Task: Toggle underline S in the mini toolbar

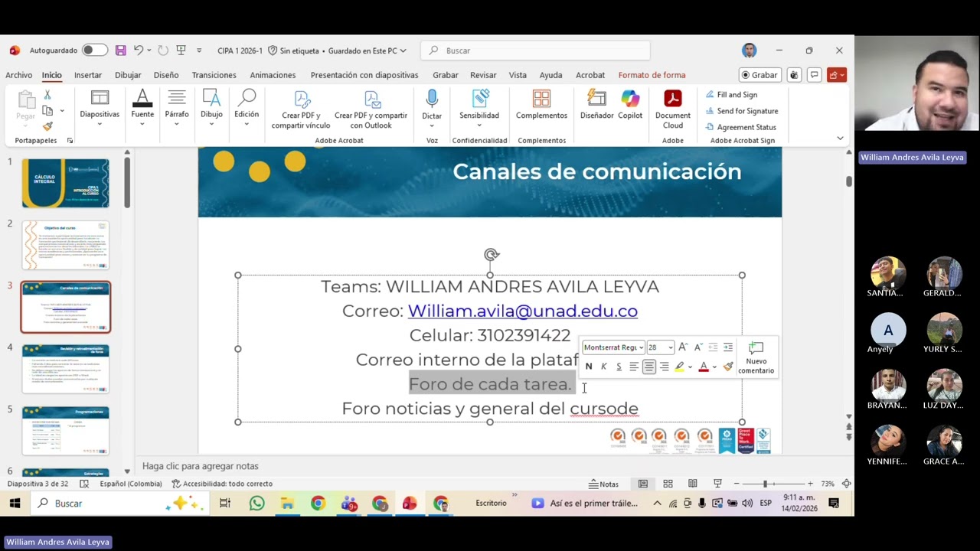Action: point(619,367)
